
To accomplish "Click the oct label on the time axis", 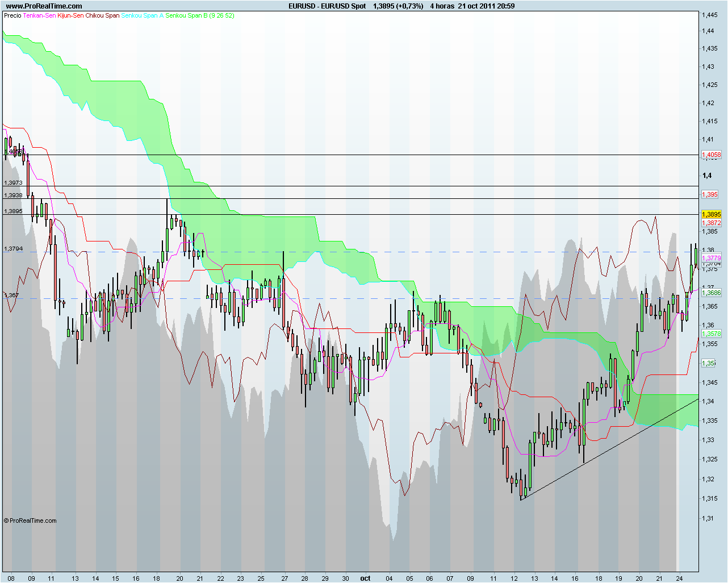I will 365,578.
